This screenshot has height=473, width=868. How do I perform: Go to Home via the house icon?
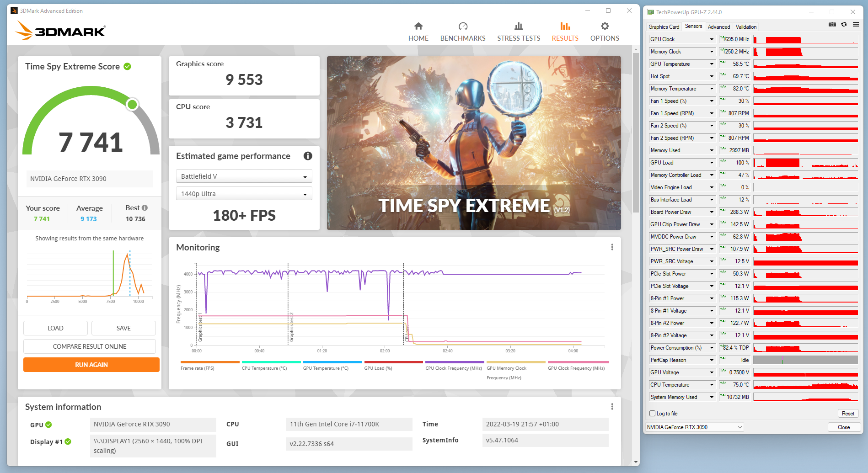coord(418,26)
